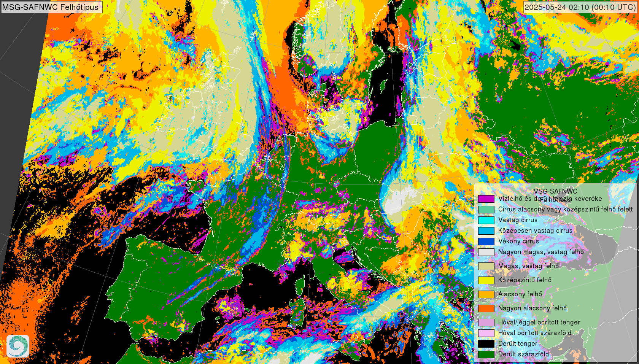639x364 pixels.
Task: Select the black Derült tenger swatch
Action: pyautogui.click(x=486, y=343)
